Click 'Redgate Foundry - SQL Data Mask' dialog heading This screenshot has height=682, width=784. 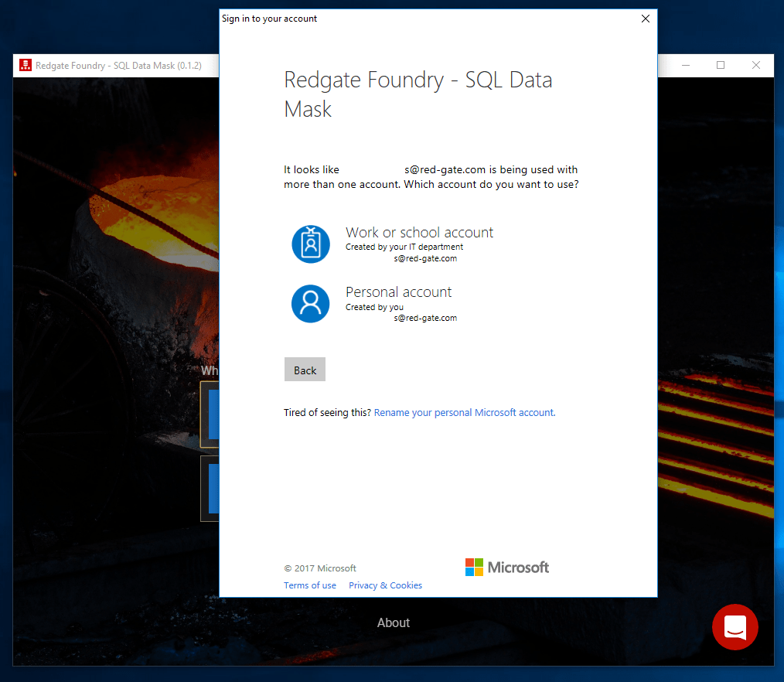418,94
